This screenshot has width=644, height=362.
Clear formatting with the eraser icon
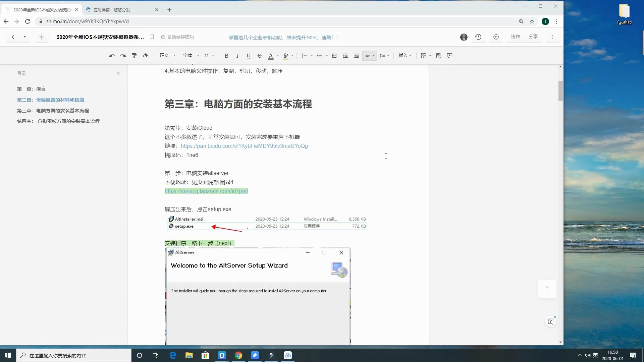145,56
